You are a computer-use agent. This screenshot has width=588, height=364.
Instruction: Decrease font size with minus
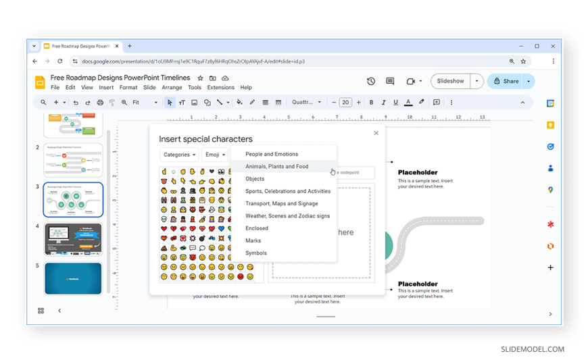(333, 103)
